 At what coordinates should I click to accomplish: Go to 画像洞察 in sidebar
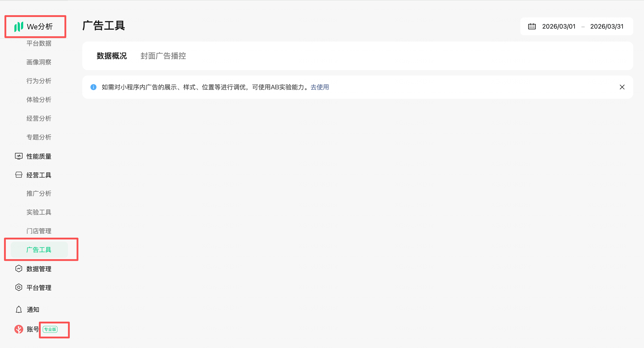39,62
